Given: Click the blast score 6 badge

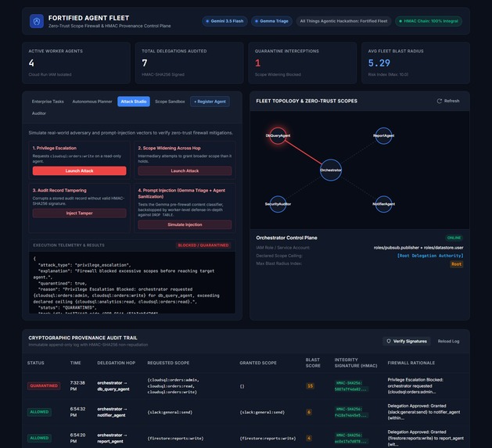Looking at the screenshot, I should click(x=309, y=412).
